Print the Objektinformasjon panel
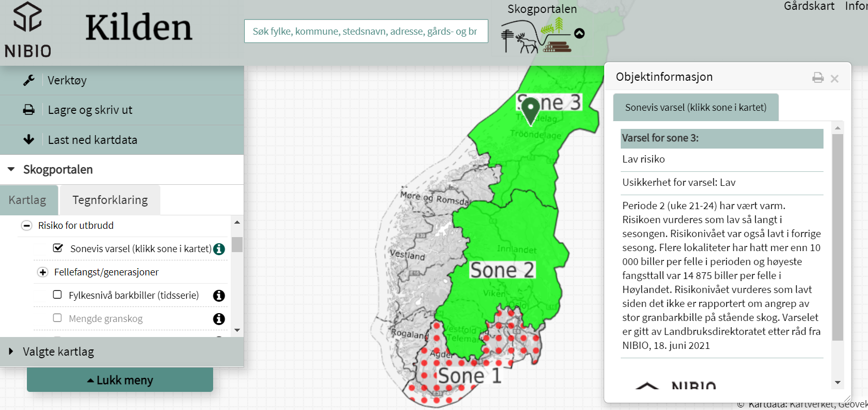868x410 pixels. pyautogui.click(x=818, y=78)
